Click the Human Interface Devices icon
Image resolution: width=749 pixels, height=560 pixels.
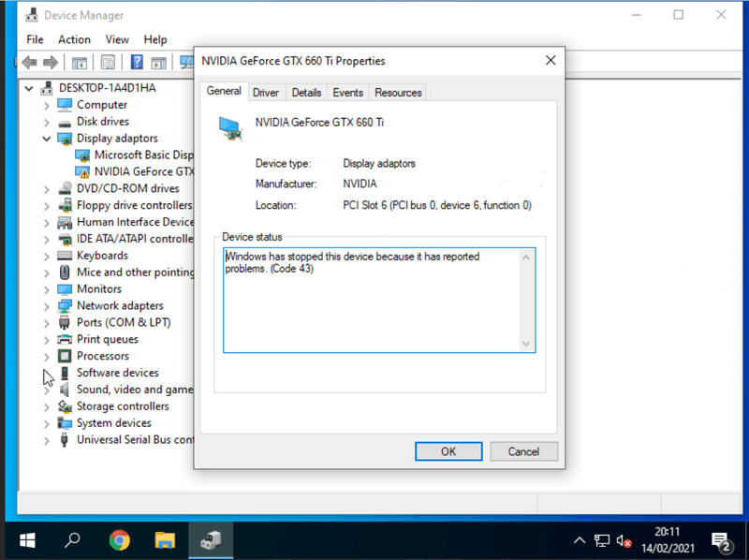[65, 222]
